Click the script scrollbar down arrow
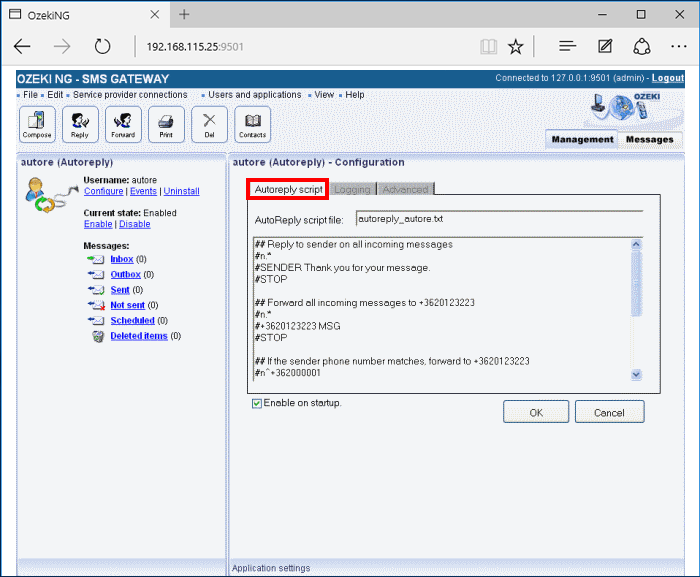 point(636,374)
